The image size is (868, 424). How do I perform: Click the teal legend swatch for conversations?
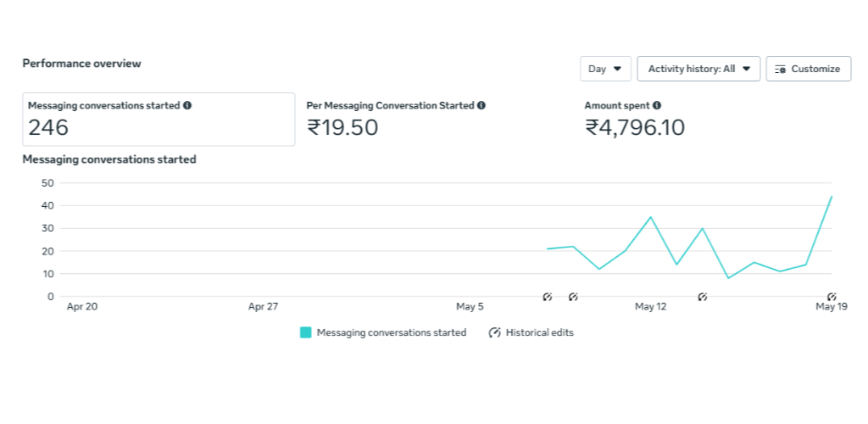(x=305, y=332)
